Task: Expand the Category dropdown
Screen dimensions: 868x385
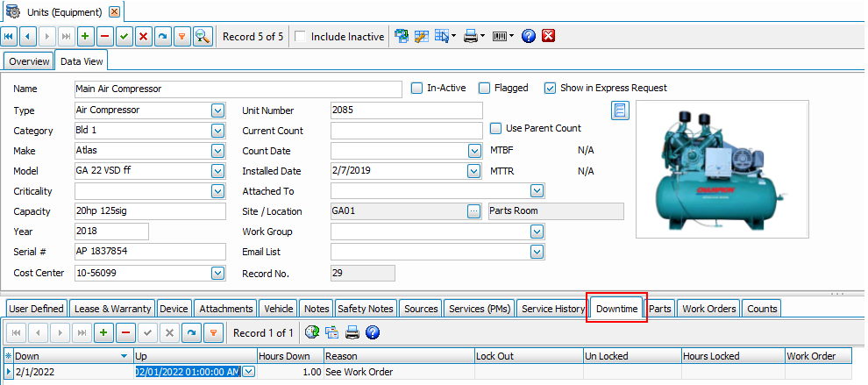Action: [x=217, y=131]
